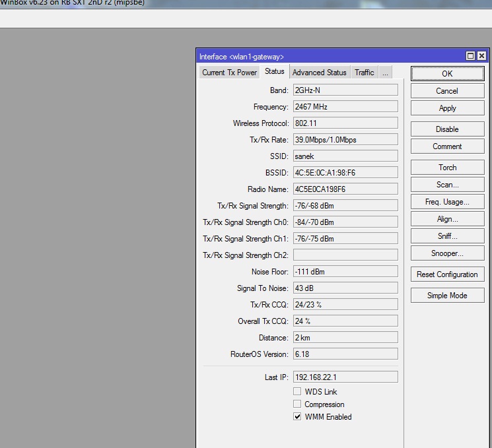Click the 'Noise Floor:' label

pos(270,272)
